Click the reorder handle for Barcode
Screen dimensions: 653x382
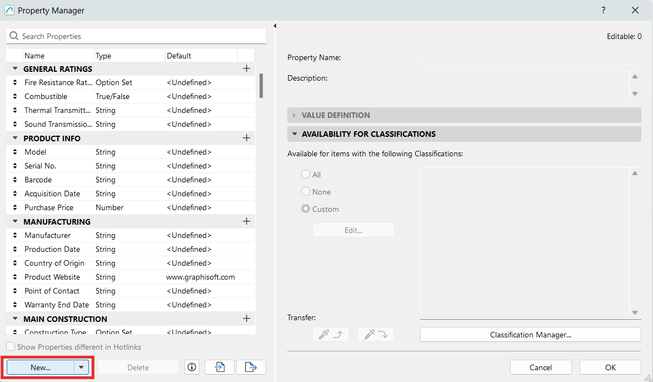pos(15,180)
